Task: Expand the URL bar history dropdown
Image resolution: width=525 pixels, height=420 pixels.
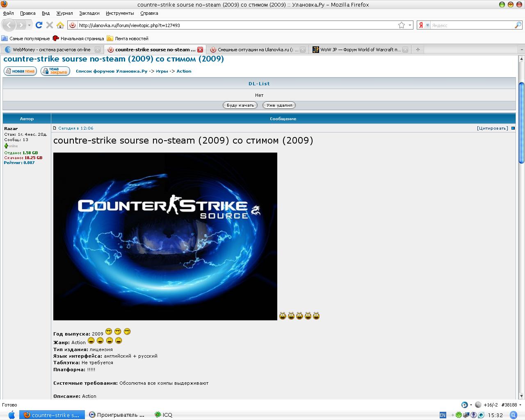Action: [410, 25]
